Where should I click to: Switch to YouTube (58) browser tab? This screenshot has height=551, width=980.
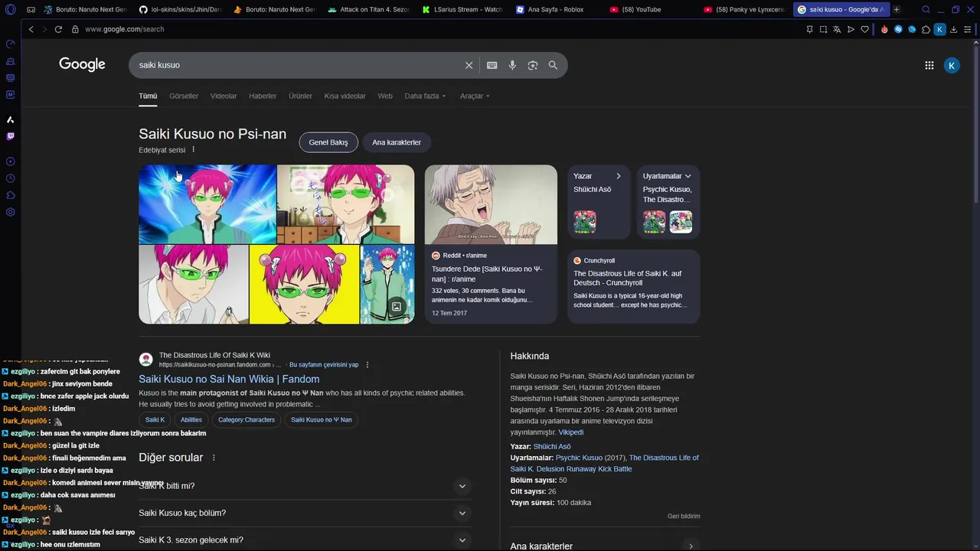pyautogui.click(x=647, y=9)
